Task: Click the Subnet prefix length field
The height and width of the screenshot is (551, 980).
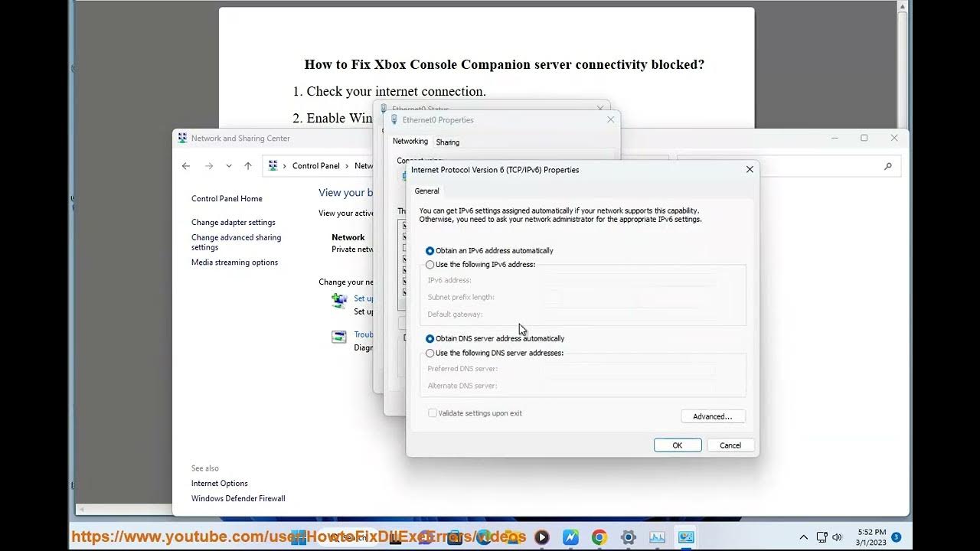Action: point(554,297)
